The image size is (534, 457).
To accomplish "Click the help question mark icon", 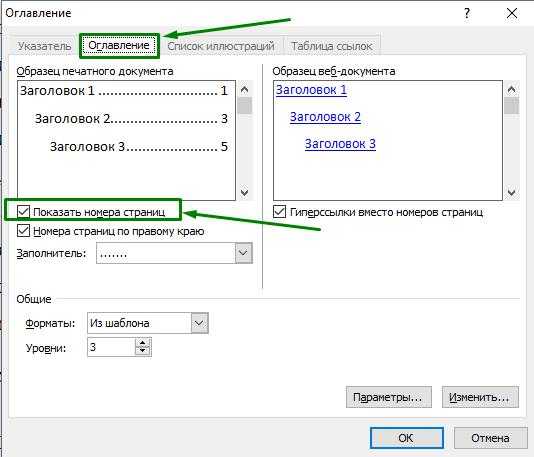I will [x=467, y=14].
